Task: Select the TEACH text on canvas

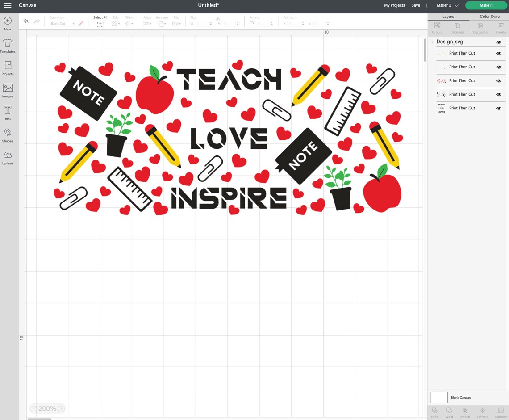Action: click(229, 79)
